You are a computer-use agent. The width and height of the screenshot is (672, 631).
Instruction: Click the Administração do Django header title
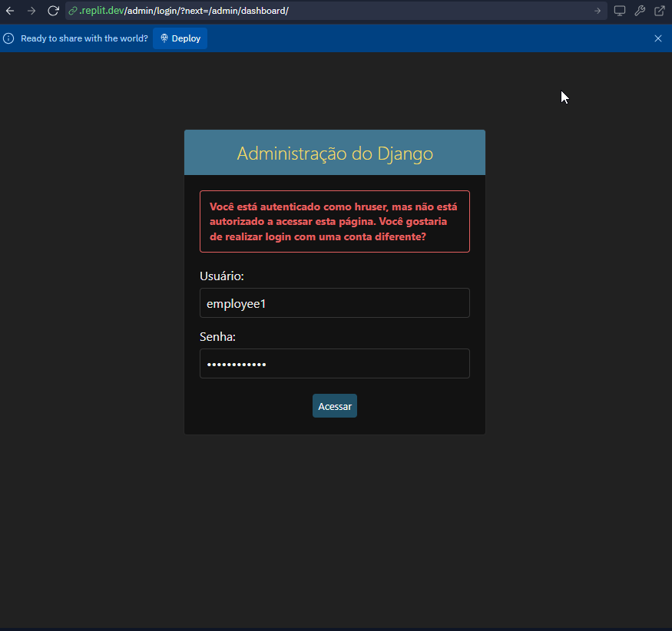point(335,154)
